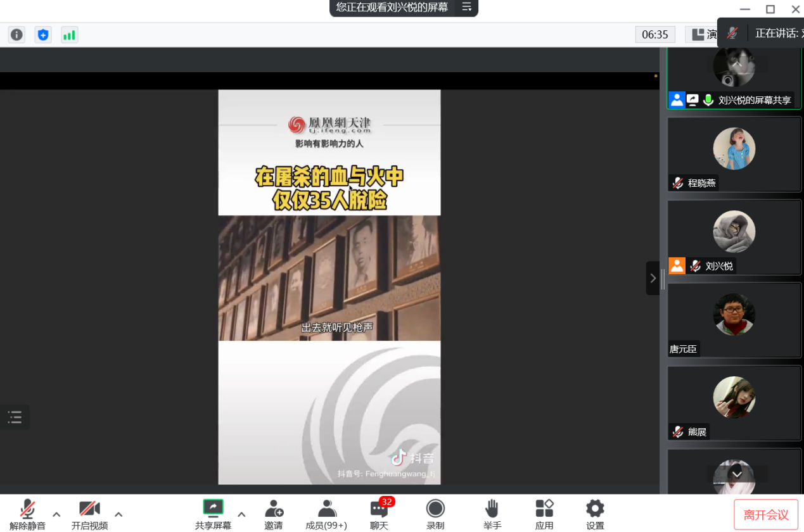Open the 设置 settings gear
The width and height of the screenshot is (804, 532).
click(595, 514)
